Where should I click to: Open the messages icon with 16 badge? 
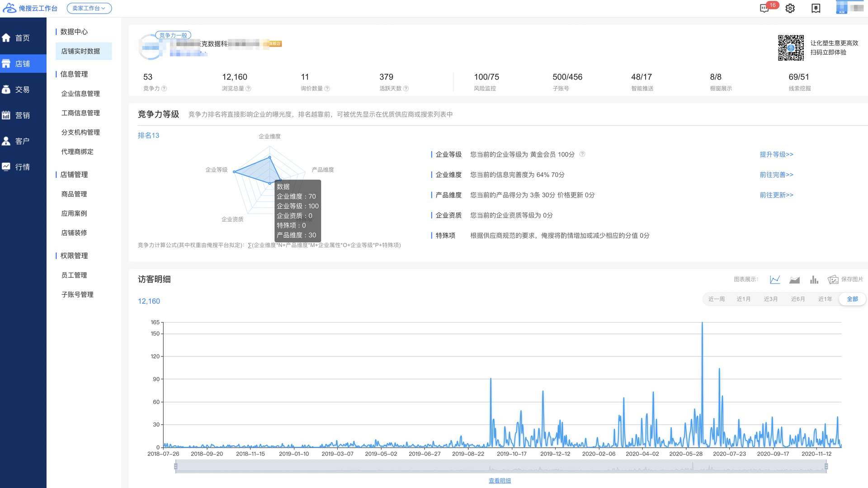(x=764, y=8)
